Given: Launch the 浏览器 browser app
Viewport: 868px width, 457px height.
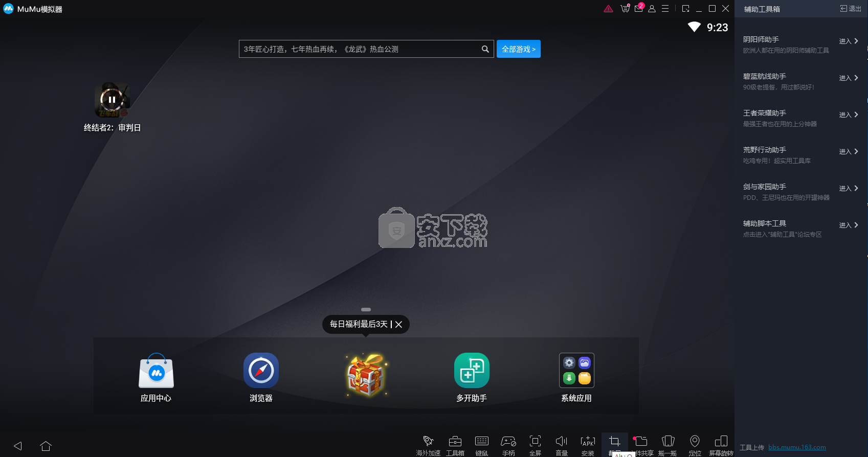Looking at the screenshot, I should 261,371.
